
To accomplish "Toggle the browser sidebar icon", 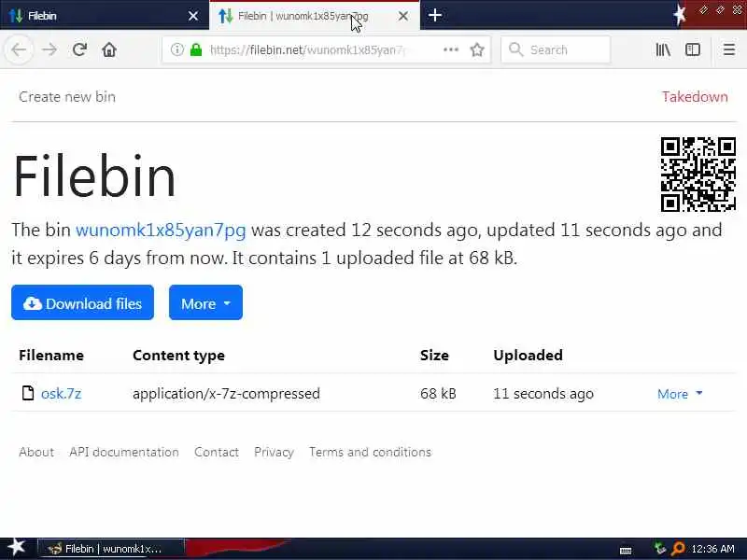I will tap(692, 49).
